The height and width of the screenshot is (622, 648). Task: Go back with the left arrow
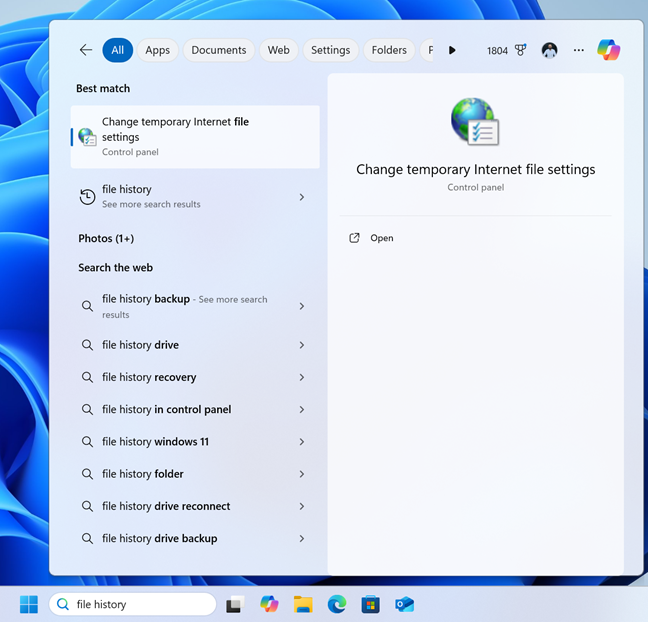tap(86, 50)
